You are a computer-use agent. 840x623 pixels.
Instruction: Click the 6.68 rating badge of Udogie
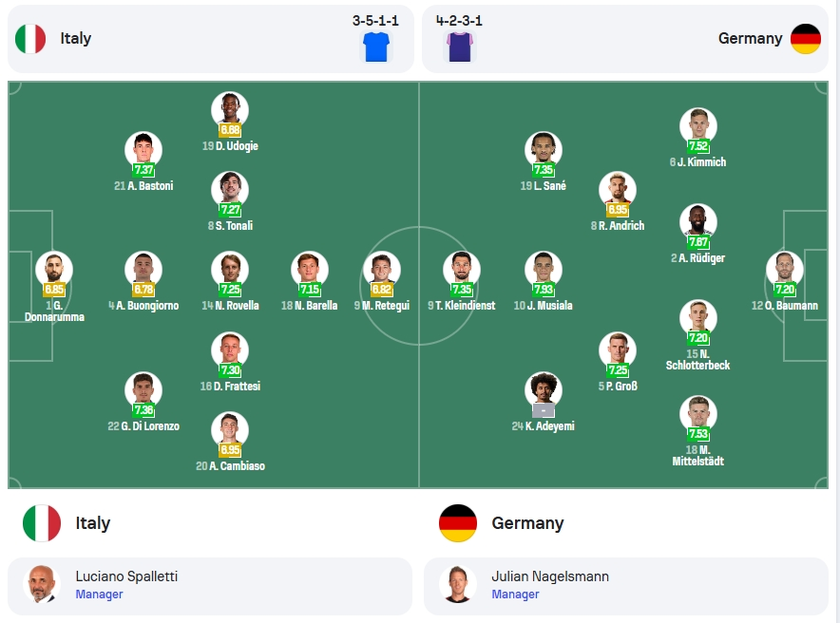pos(230,130)
